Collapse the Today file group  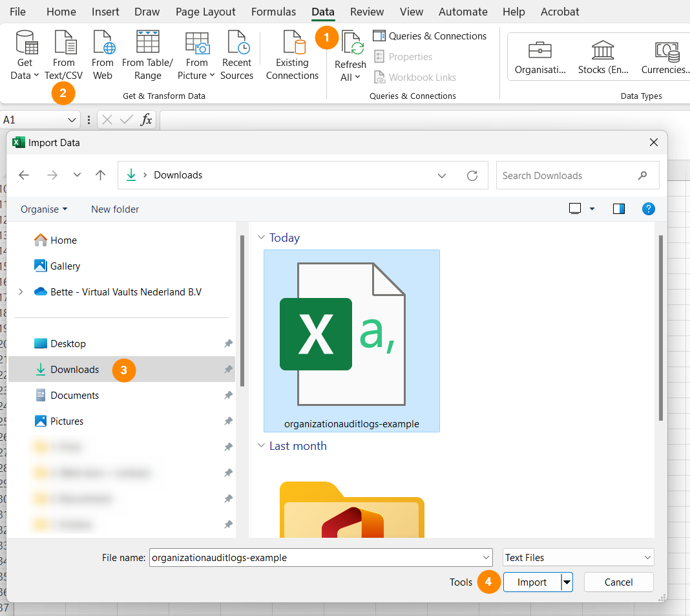(x=262, y=238)
